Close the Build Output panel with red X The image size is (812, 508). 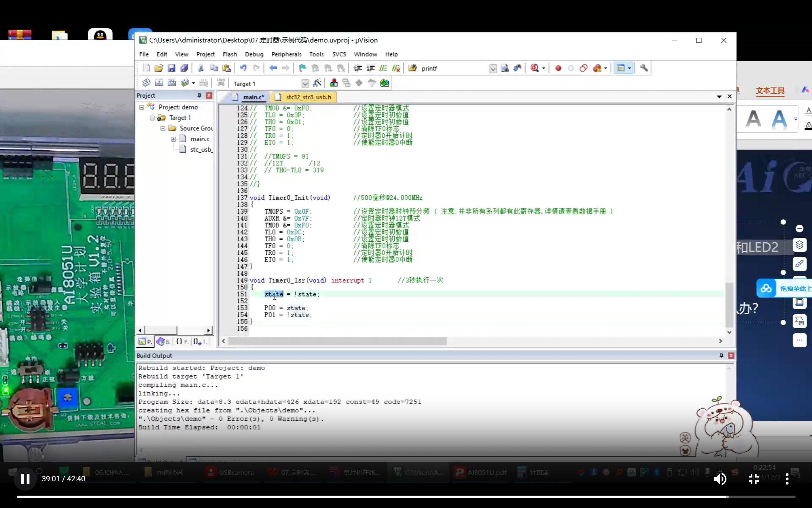(x=731, y=356)
